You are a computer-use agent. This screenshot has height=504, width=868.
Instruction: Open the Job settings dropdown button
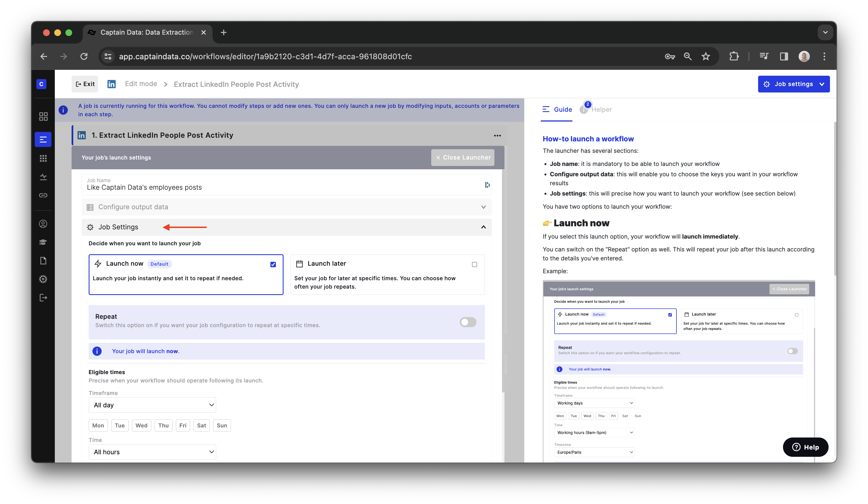pos(794,84)
